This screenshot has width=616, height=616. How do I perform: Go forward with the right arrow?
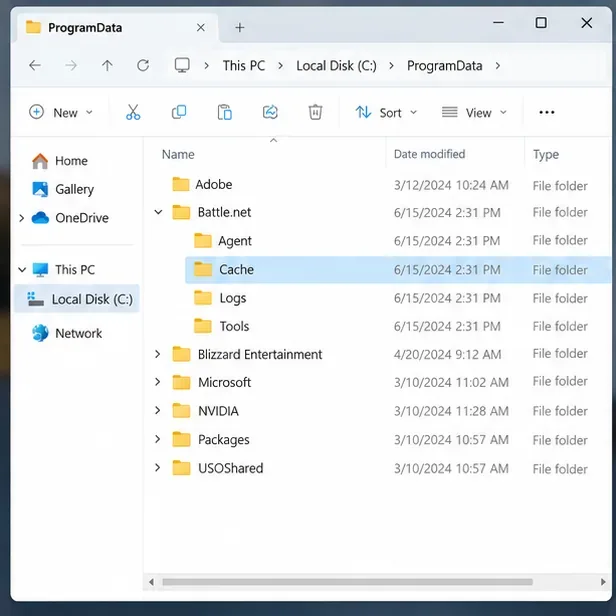click(x=71, y=65)
